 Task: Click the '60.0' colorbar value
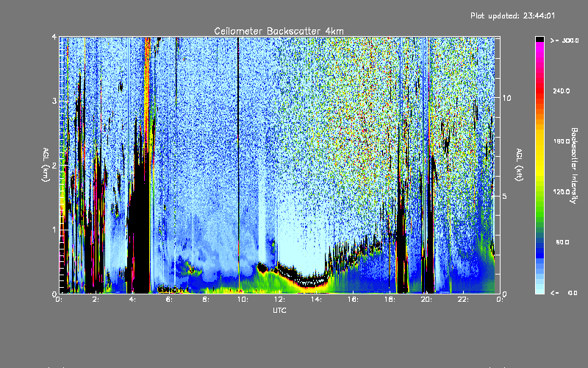tap(562, 242)
